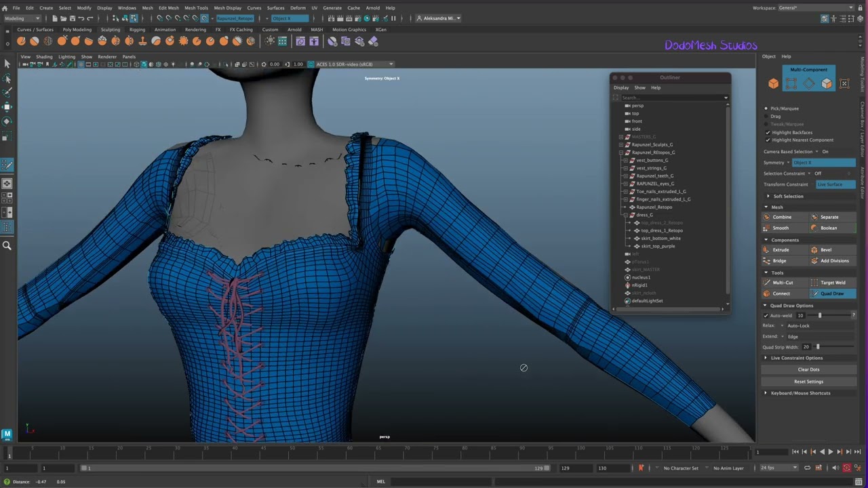Click the search magnifier icon in left sidebar
Screen dimensions: 868x488
(x=7, y=245)
